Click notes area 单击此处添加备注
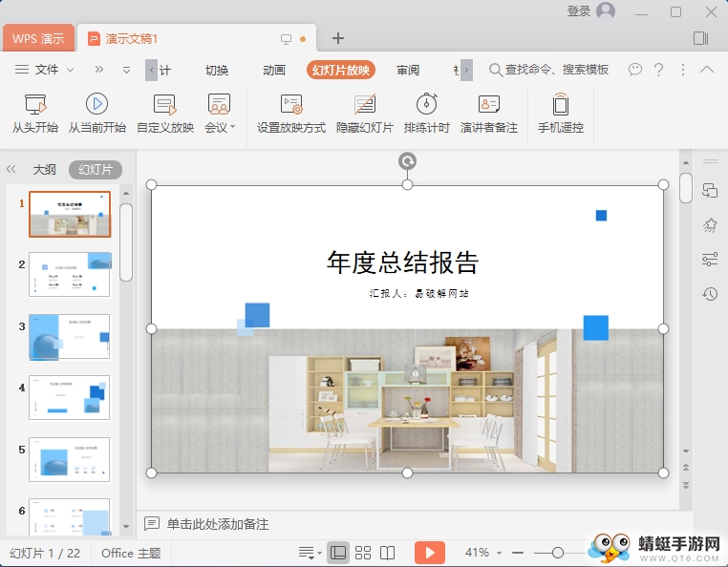 click(218, 524)
